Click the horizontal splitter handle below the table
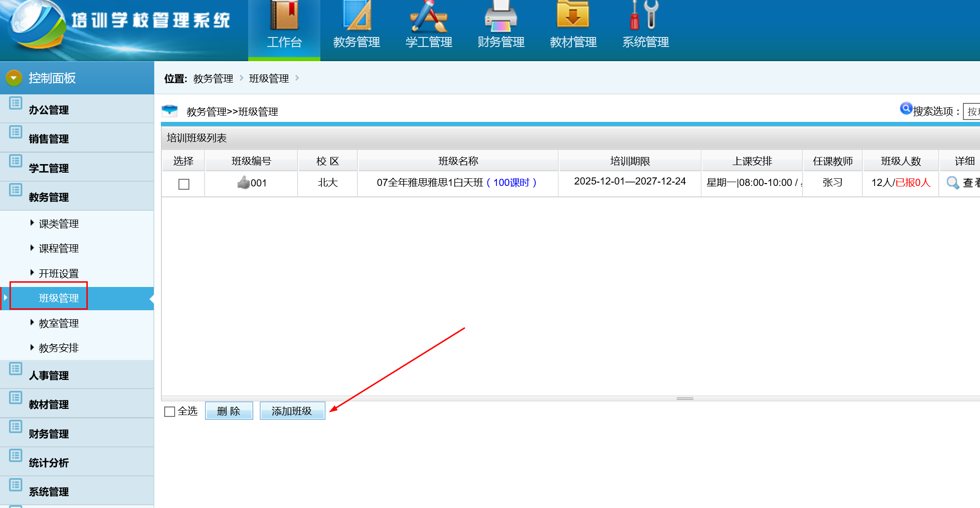This screenshot has height=508, width=980. tap(685, 398)
